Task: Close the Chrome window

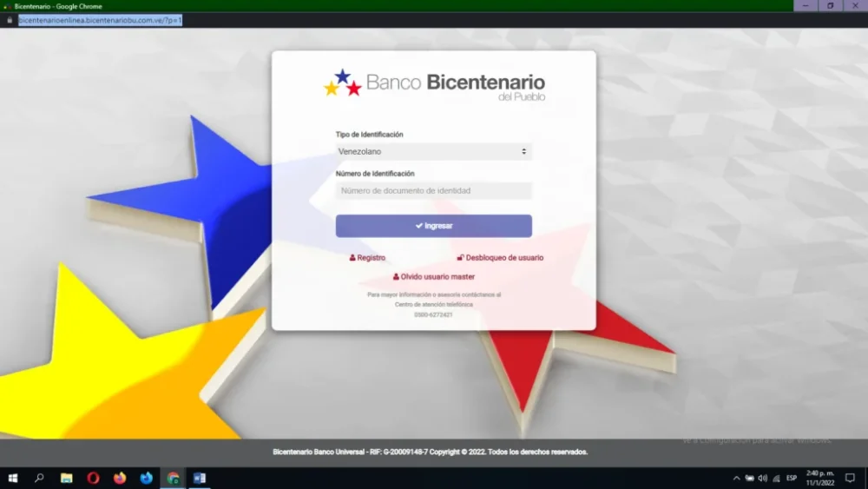Action: pyautogui.click(x=855, y=5)
